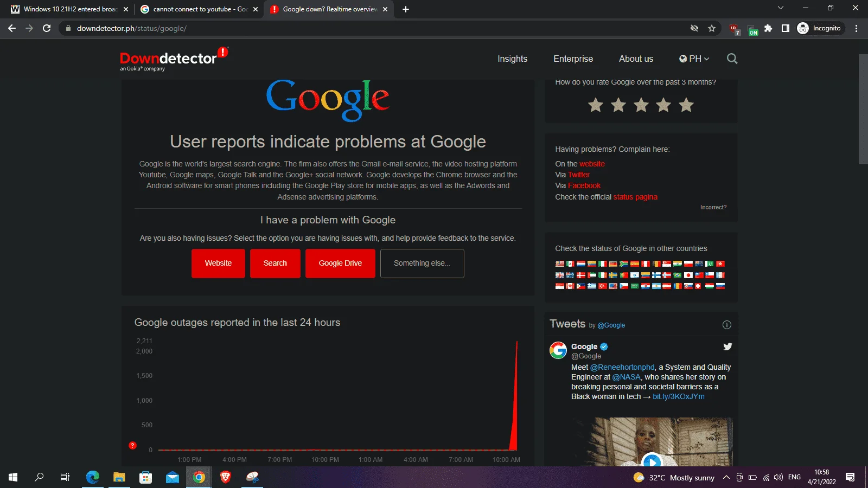Close the Google down Downdetector tab
This screenshot has height=488, width=868.
point(385,9)
